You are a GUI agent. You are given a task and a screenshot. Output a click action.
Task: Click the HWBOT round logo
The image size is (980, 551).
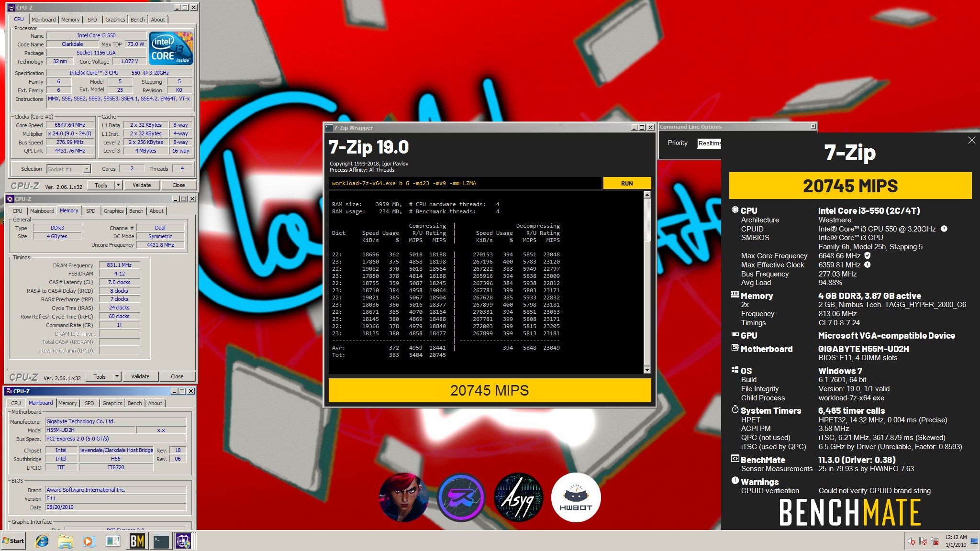click(576, 497)
